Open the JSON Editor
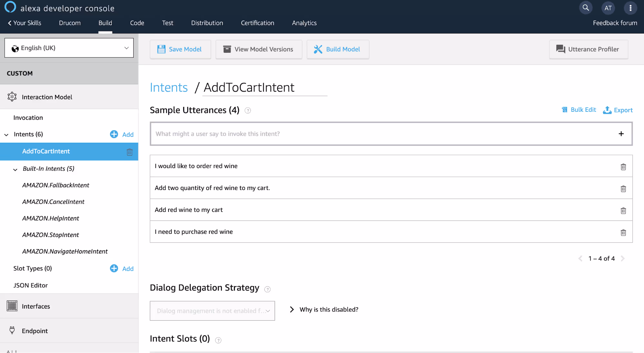 tap(31, 285)
